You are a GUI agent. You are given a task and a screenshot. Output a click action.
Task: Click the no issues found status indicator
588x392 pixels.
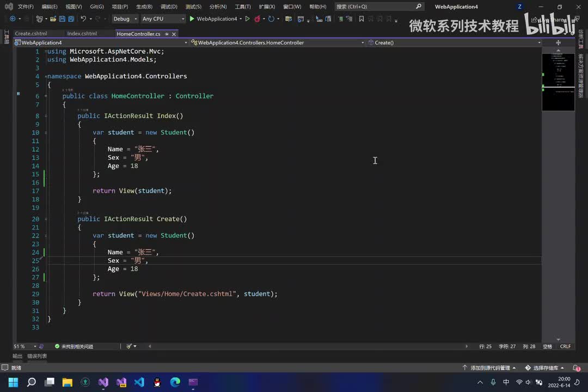tap(74, 346)
